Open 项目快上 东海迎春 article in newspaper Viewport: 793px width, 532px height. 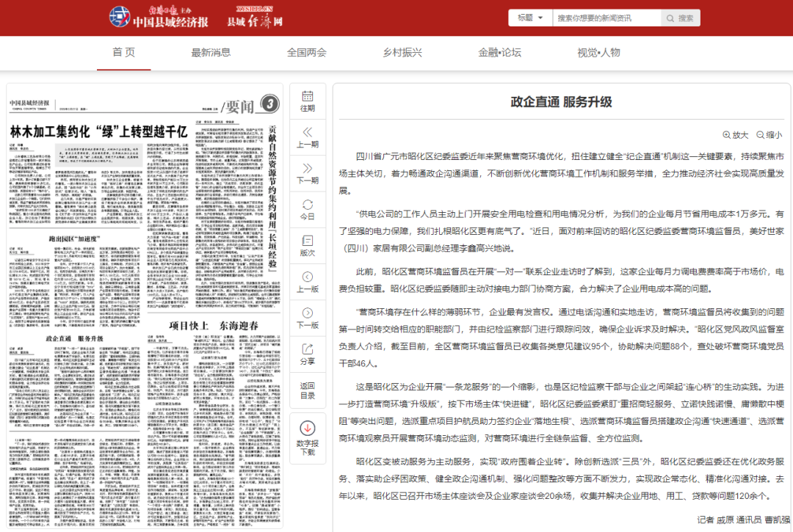(x=214, y=326)
